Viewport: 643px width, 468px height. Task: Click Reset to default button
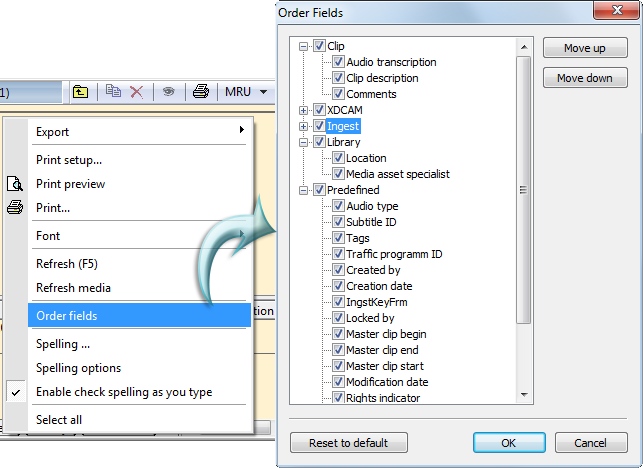[349, 443]
